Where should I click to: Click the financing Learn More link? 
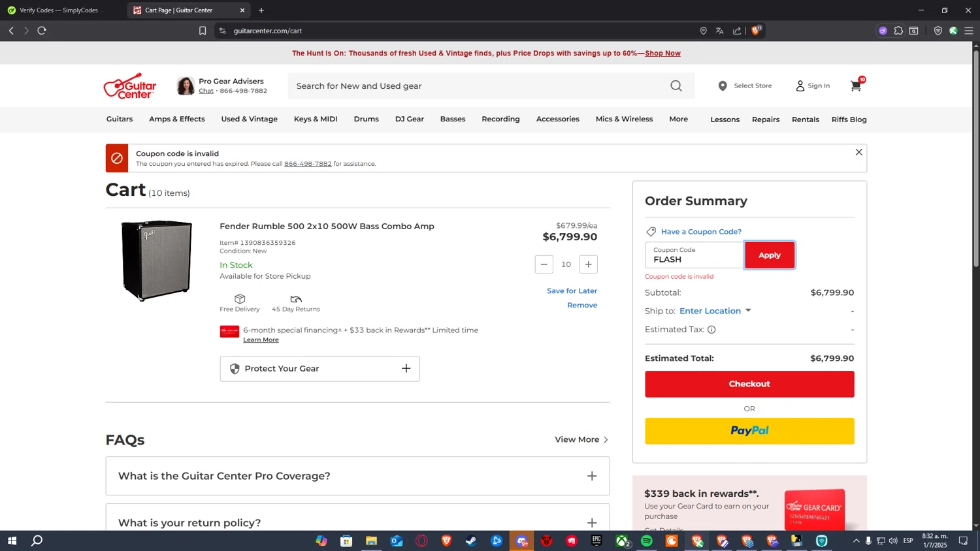click(x=261, y=340)
